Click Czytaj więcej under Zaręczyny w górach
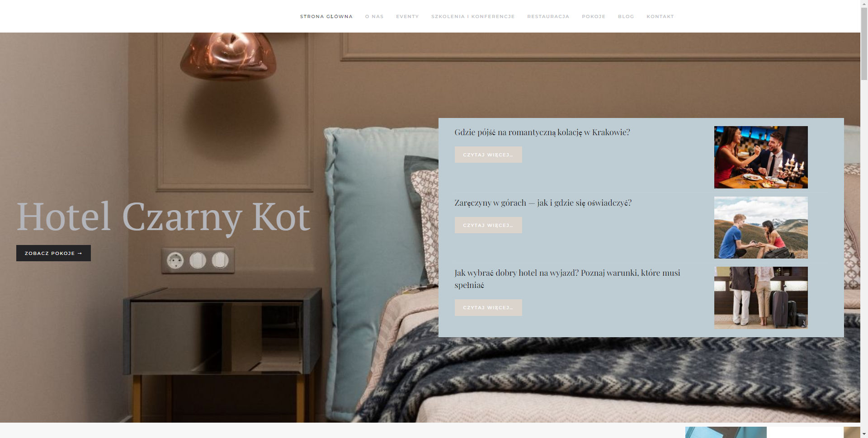 click(488, 225)
